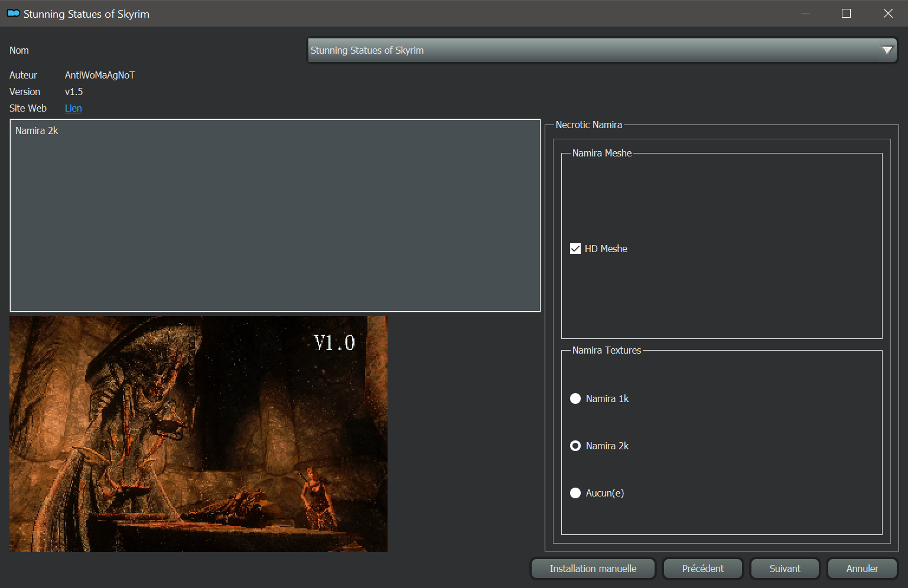Continue with the Suivant button
This screenshot has width=908, height=588.
[785, 569]
